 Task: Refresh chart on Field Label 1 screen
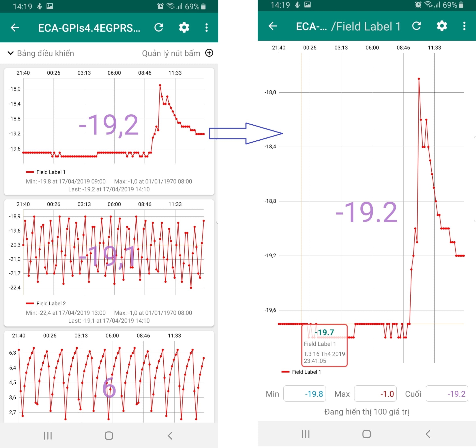(416, 26)
